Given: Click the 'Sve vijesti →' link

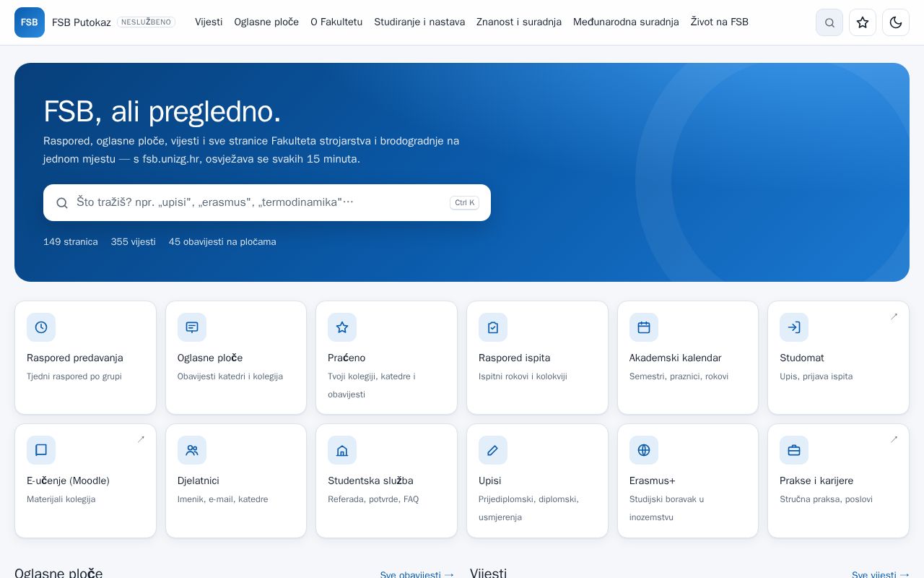Looking at the screenshot, I should click(x=881, y=574).
